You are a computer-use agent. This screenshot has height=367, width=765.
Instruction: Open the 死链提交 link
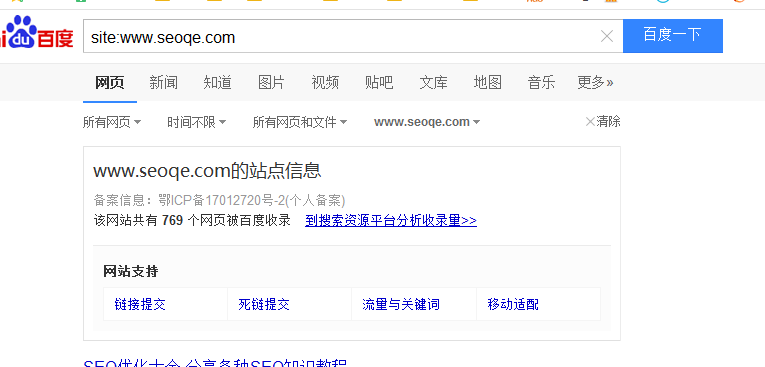point(264,305)
